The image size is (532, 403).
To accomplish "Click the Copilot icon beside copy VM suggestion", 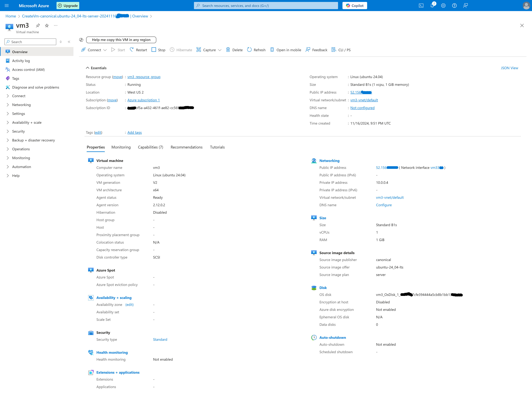I will click(81, 40).
